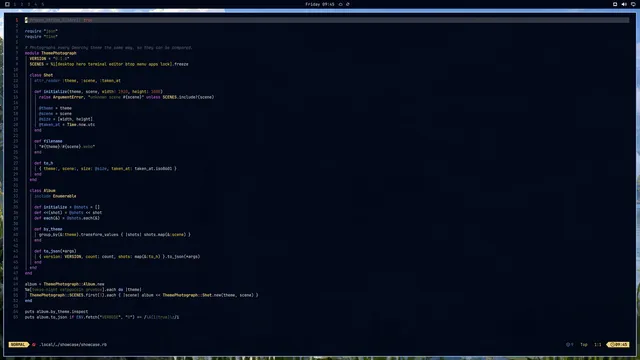
Task: Click the require "time" line
Action: coord(41,36)
